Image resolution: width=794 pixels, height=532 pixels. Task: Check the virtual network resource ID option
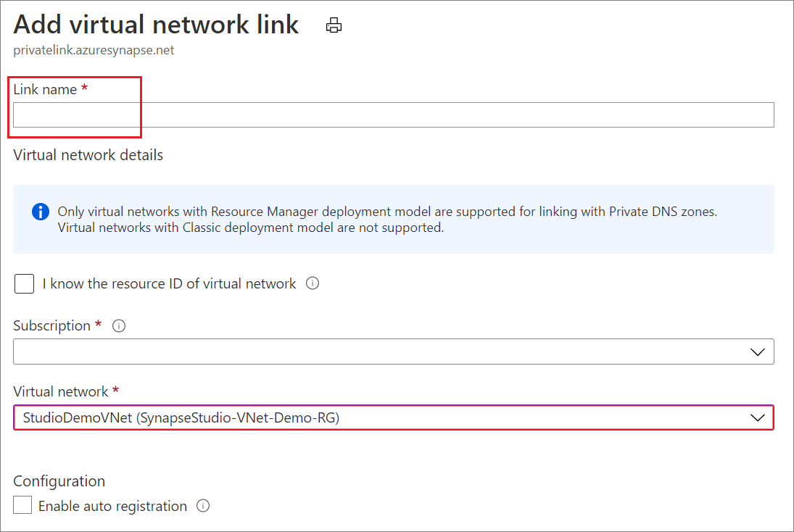tap(24, 283)
